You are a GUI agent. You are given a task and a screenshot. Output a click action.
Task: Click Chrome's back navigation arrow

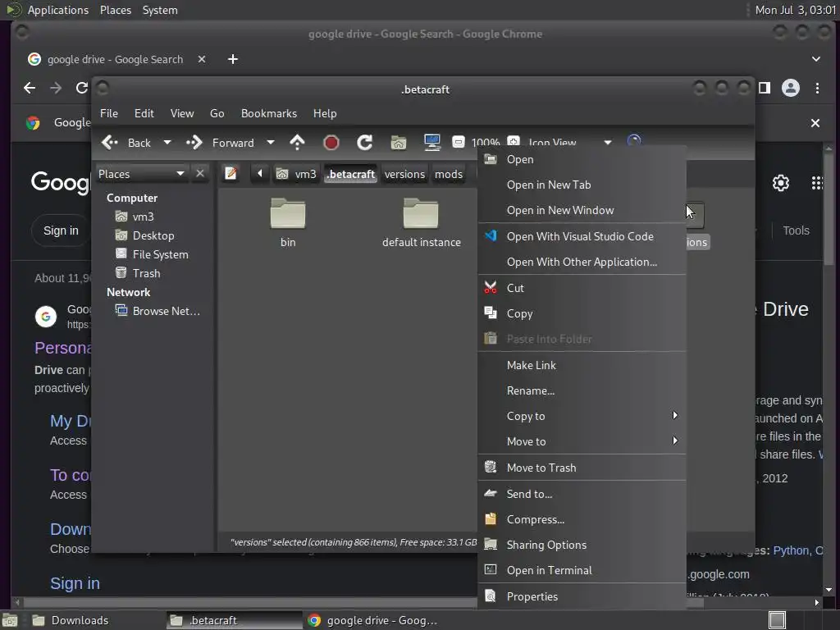point(30,88)
